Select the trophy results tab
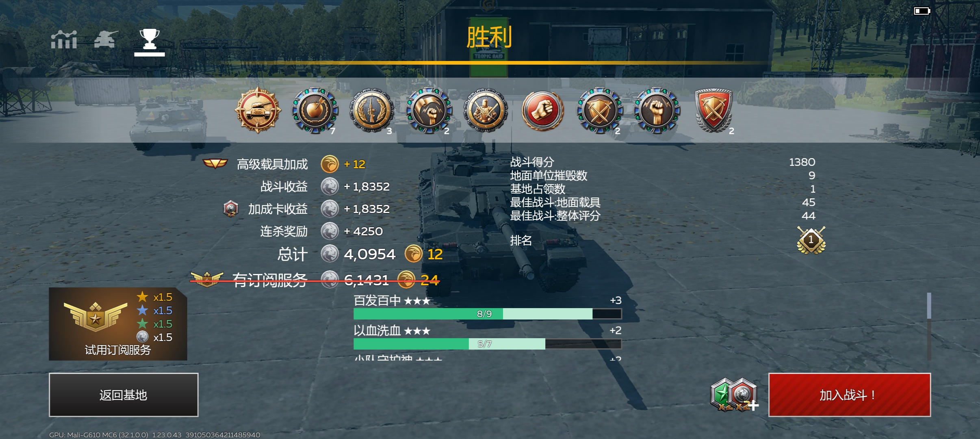 click(x=150, y=42)
